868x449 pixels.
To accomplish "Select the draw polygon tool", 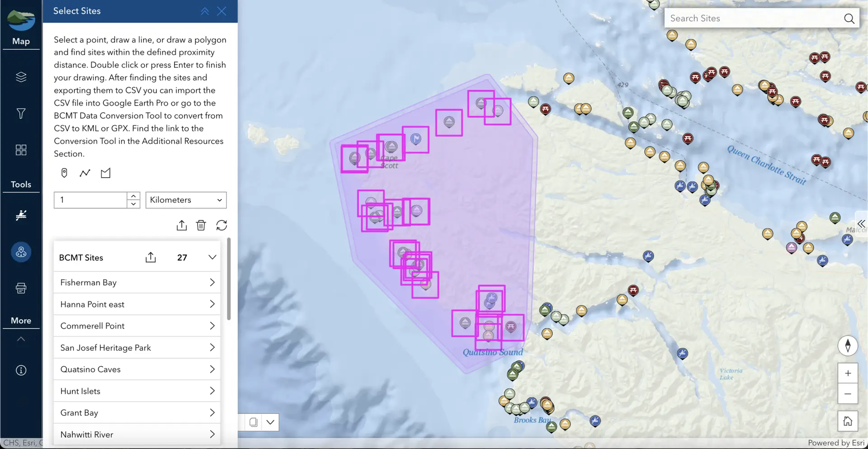I will point(105,173).
